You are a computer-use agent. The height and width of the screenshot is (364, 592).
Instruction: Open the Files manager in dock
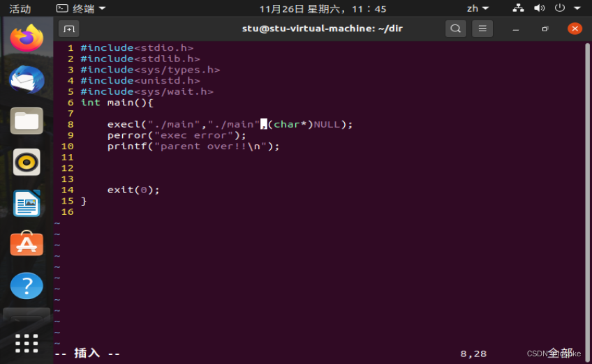tap(27, 121)
